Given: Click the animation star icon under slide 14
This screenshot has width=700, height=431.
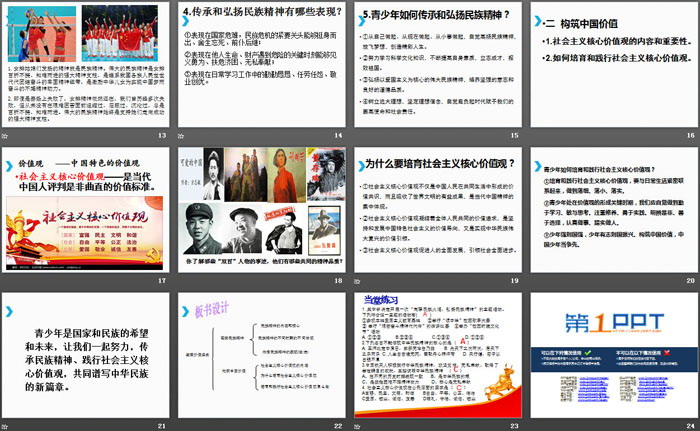Looking at the screenshot, I should click(x=181, y=136).
